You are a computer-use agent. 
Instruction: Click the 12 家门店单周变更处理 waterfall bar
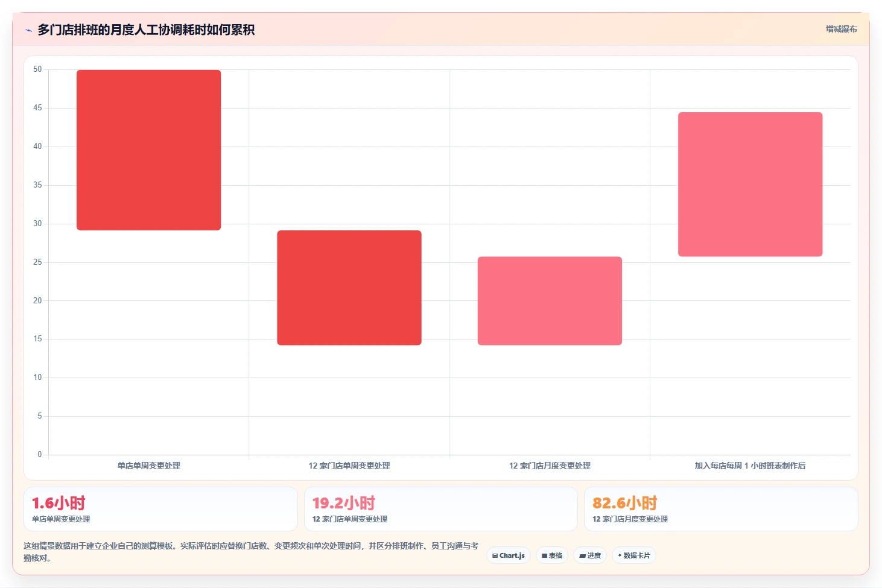349,288
